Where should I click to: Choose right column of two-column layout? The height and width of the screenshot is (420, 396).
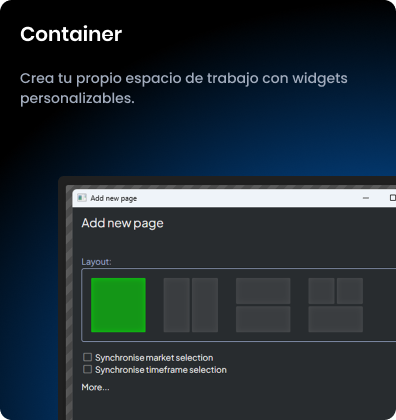tap(205, 305)
